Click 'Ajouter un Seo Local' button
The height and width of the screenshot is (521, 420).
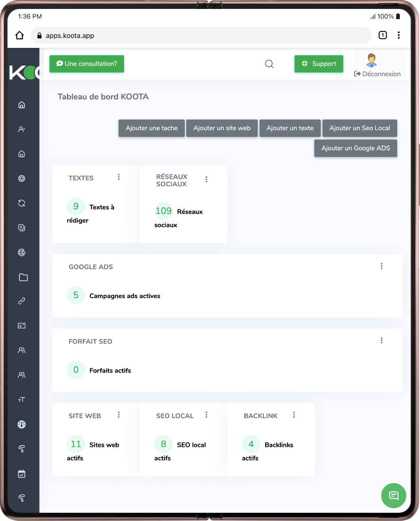click(x=360, y=128)
